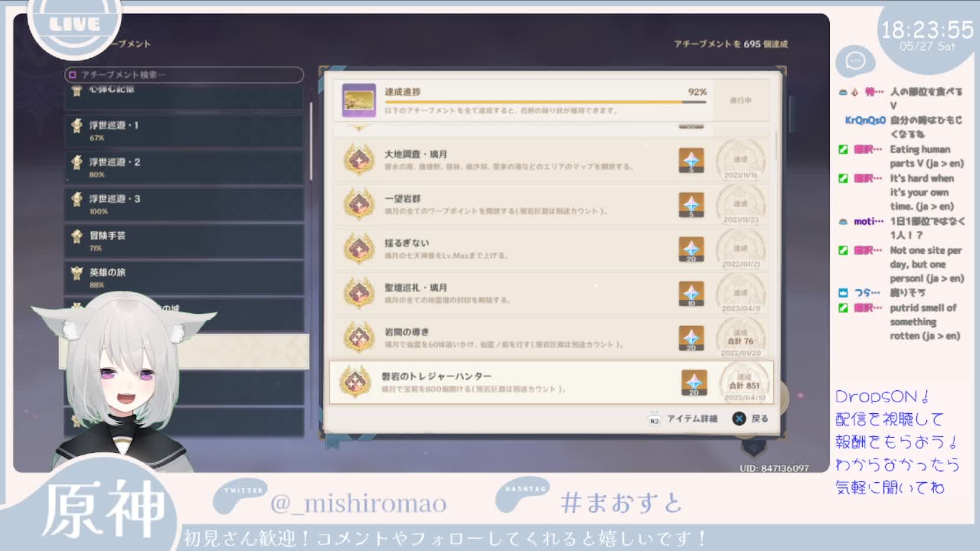Click medal icon of 一望岩群
The image size is (980, 551).
point(359,204)
